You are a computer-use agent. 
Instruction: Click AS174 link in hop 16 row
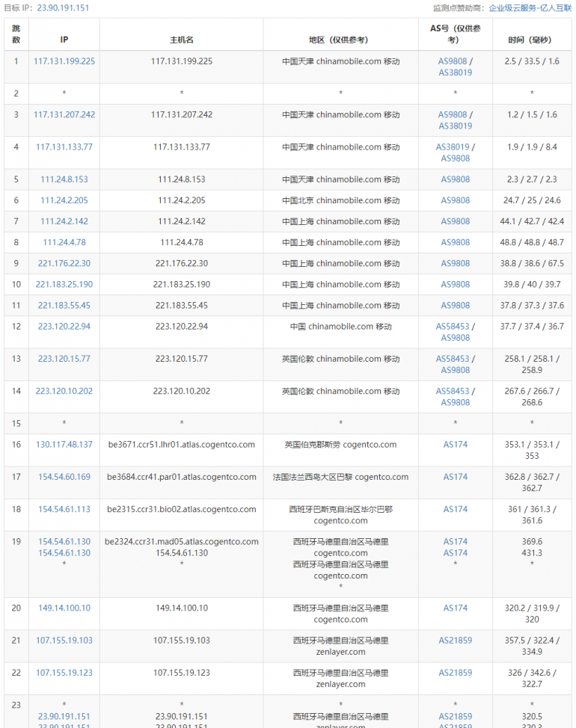click(456, 445)
